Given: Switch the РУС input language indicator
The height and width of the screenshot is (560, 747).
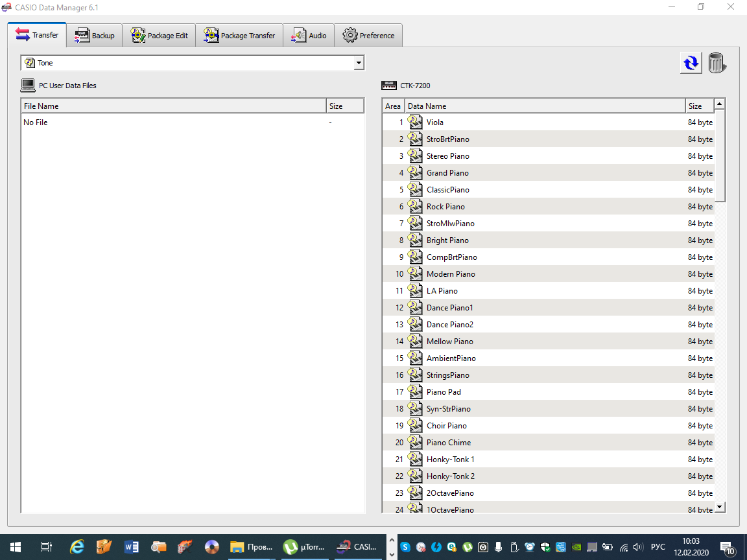Looking at the screenshot, I should (658, 547).
